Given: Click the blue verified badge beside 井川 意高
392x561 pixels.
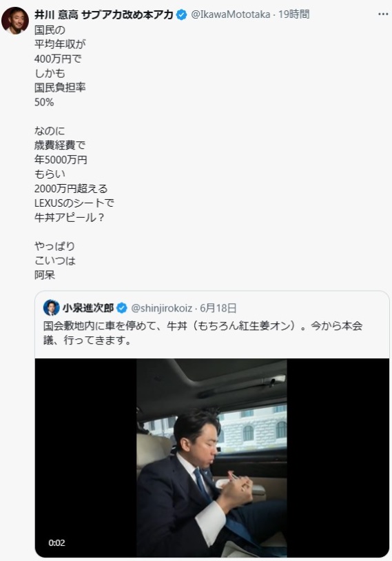Looking at the screenshot, I should [x=182, y=14].
